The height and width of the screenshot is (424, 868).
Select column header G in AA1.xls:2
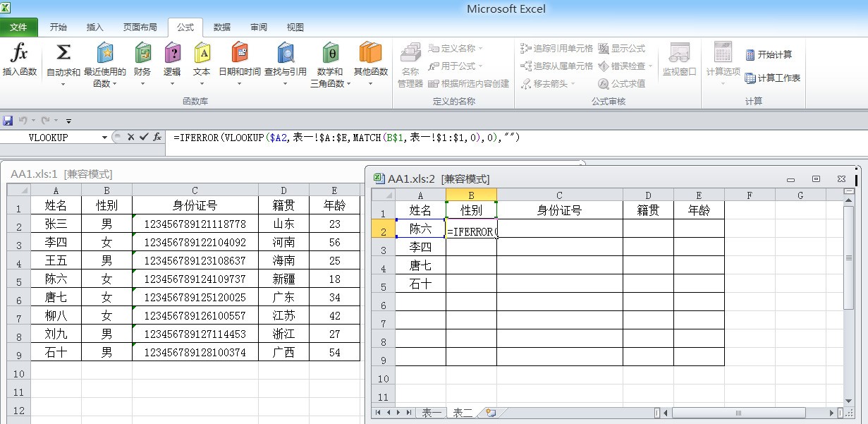tap(800, 195)
